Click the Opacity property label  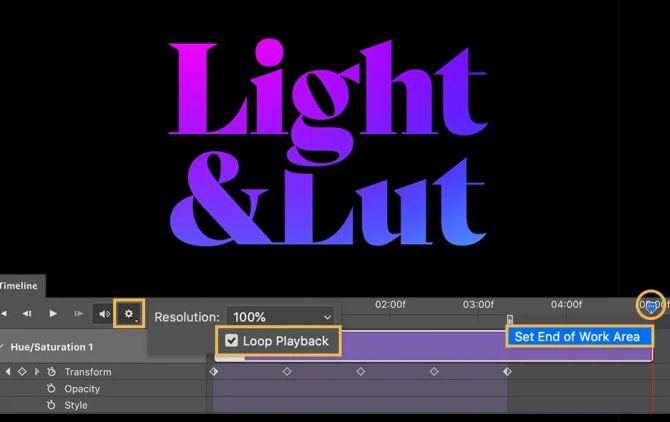(x=82, y=389)
